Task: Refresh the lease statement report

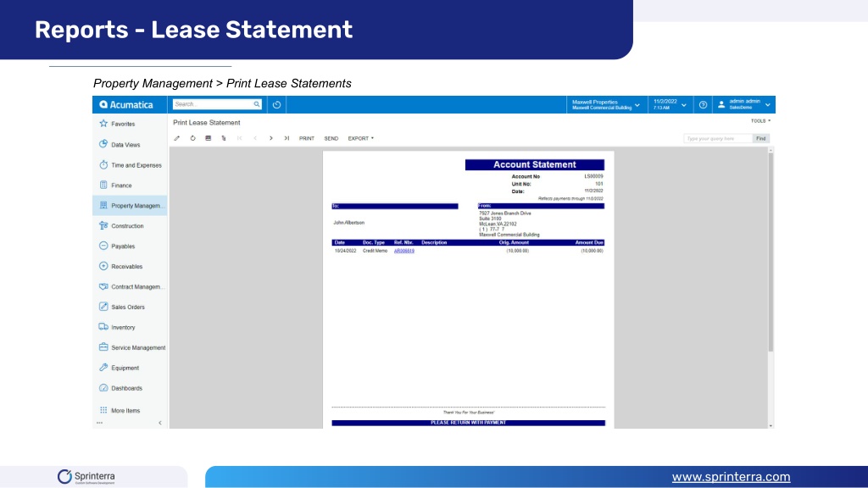Action: pyautogui.click(x=192, y=138)
